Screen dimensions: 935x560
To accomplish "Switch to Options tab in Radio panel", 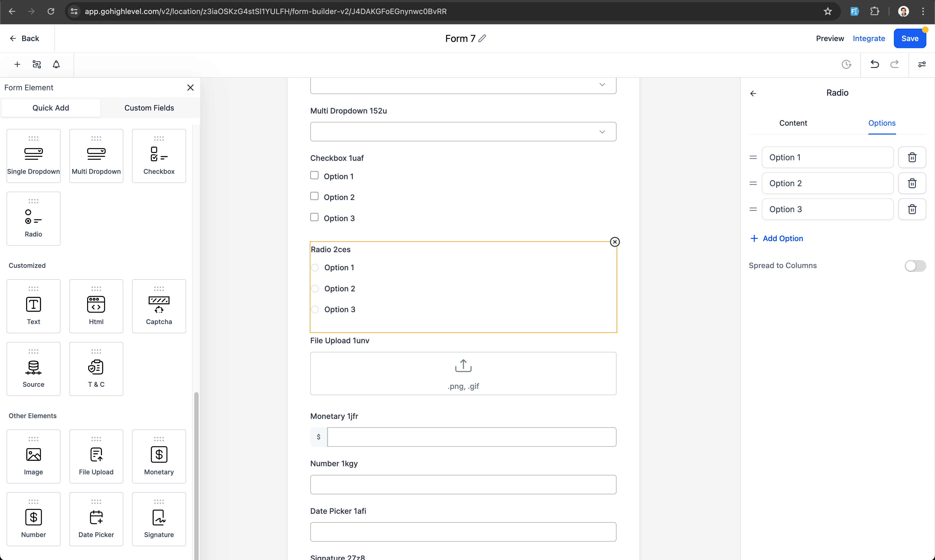I will 882,123.
